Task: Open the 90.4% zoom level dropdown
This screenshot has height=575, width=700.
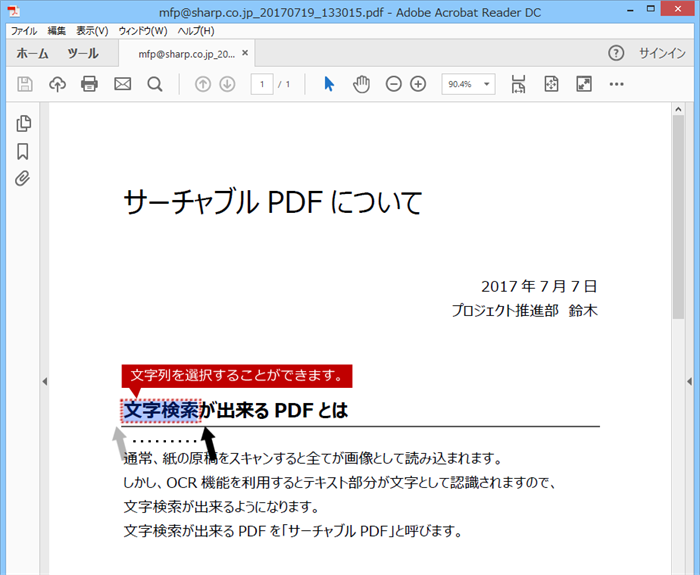Action: pos(468,84)
